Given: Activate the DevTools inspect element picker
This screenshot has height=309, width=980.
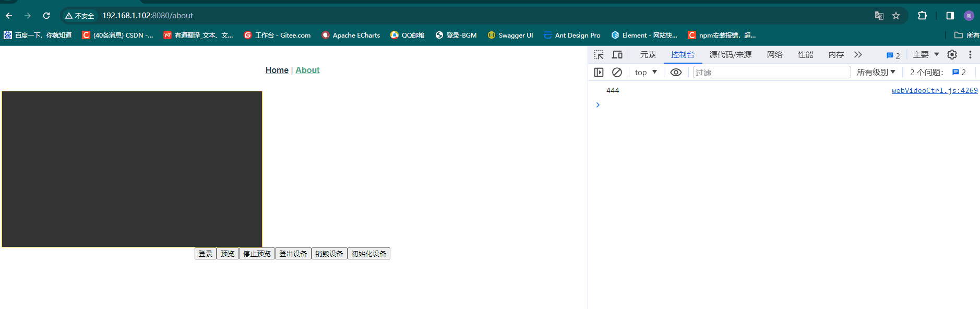Looking at the screenshot, I should click(599, 55).
